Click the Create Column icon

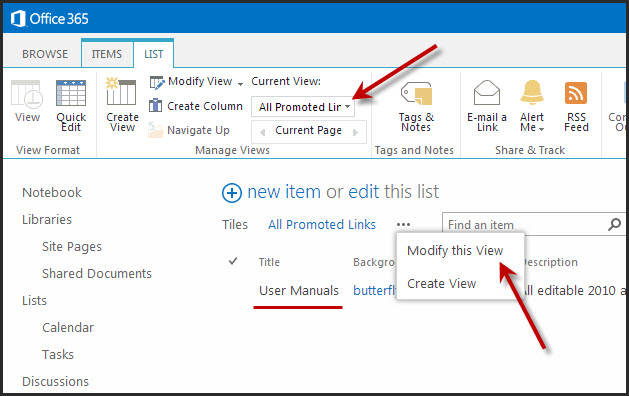[x=156, y=106]
